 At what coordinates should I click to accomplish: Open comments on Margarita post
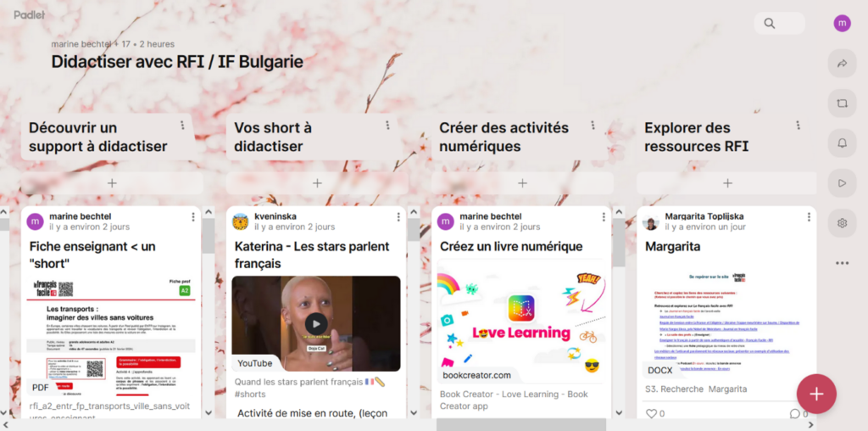click(x=795, y=413)
